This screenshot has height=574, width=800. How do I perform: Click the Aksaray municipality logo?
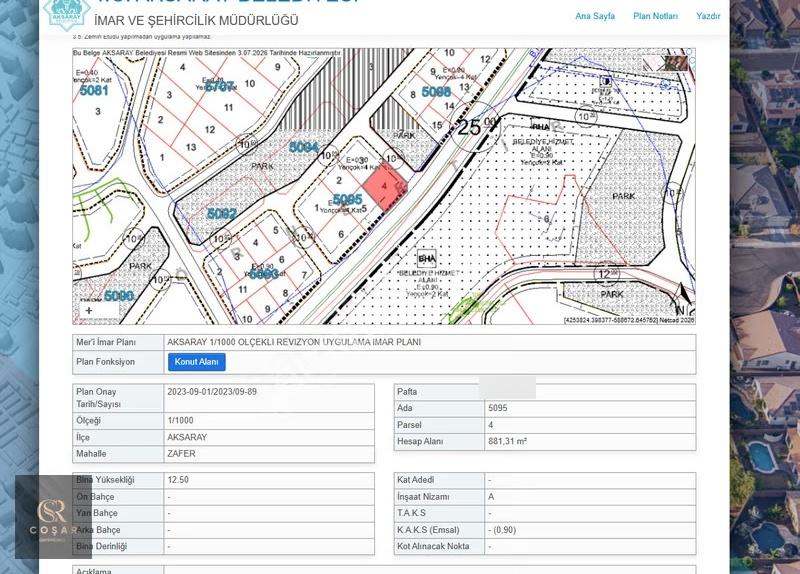pos(66,14)
